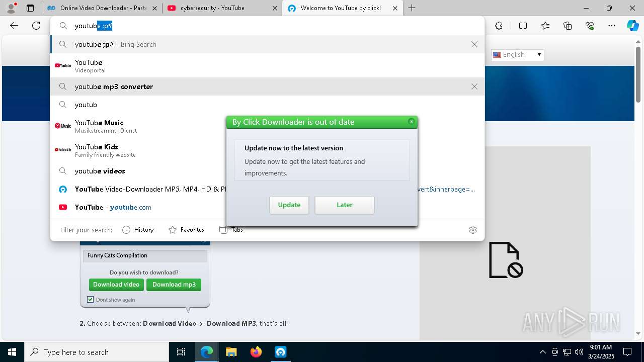Click the blocked file placeholder icon
644x362 pixels.
pyautogui.click(x=505, y=260)
